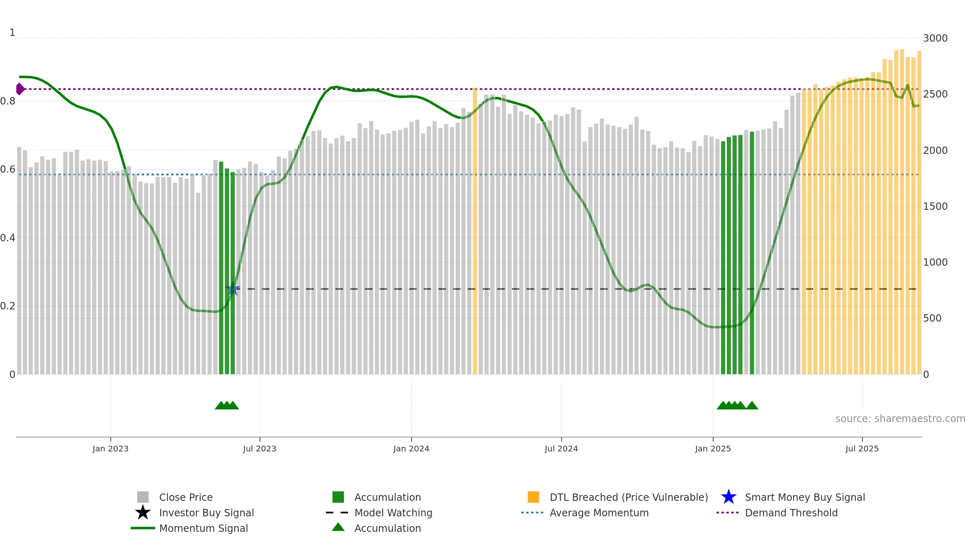Click the green Accumulation triangle legend icon
The height and width of the screenshot is (551, 980).
coord(338,527)
